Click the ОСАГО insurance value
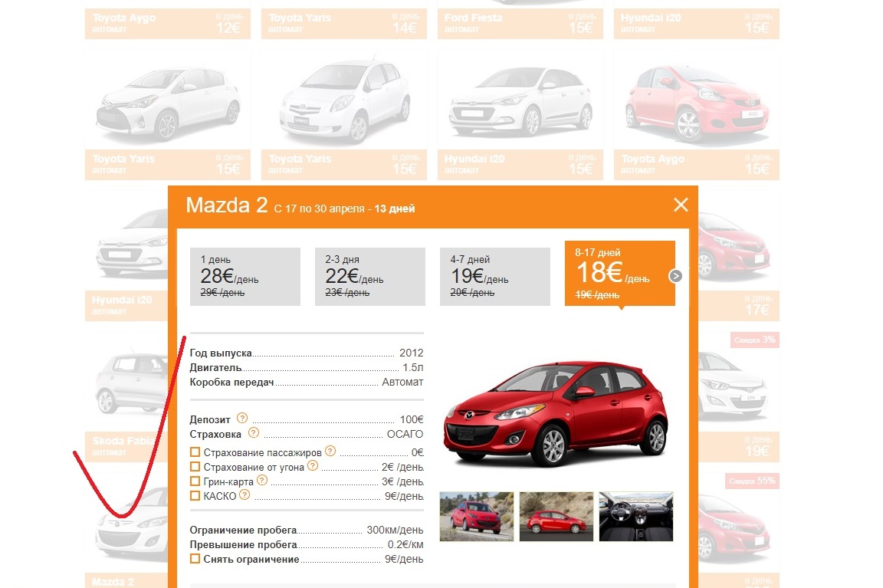This screenshot has height=588, width=883. click(x=405, y=434)
